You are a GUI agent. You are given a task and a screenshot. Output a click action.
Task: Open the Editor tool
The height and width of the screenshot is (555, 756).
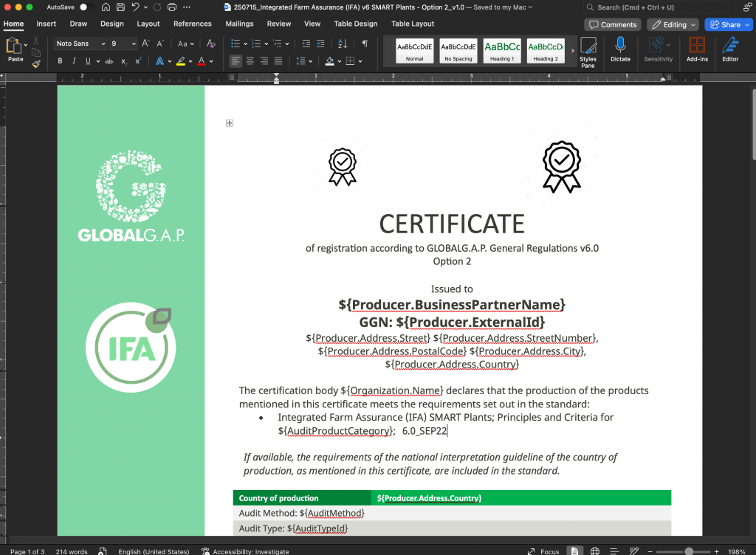coord(729,49)
